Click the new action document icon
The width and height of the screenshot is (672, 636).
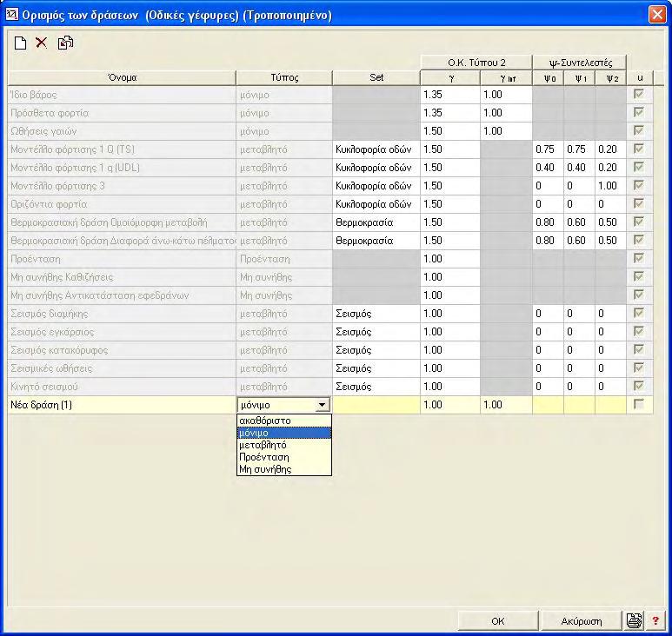[20, 43]
